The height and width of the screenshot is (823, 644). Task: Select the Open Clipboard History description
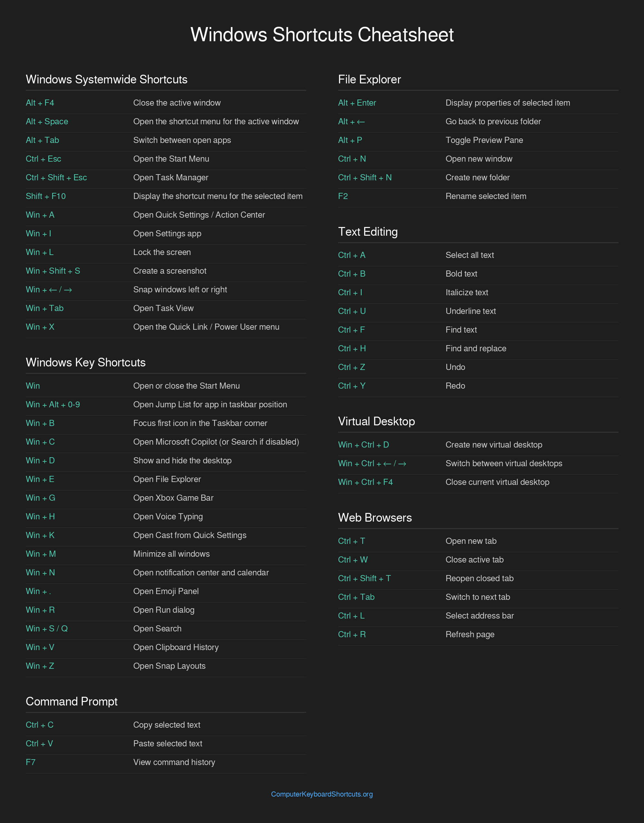click(x=176, y=647)
